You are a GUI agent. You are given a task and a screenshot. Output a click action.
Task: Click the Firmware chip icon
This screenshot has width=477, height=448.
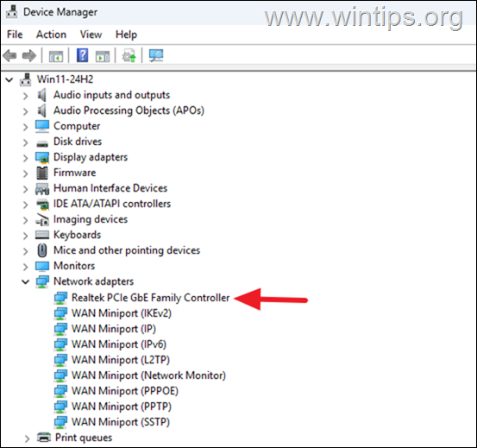pos(42,173)
